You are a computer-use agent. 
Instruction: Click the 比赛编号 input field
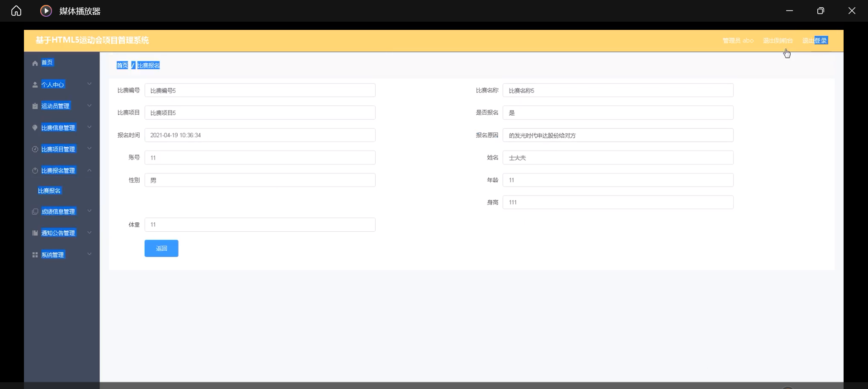point(260,90)
